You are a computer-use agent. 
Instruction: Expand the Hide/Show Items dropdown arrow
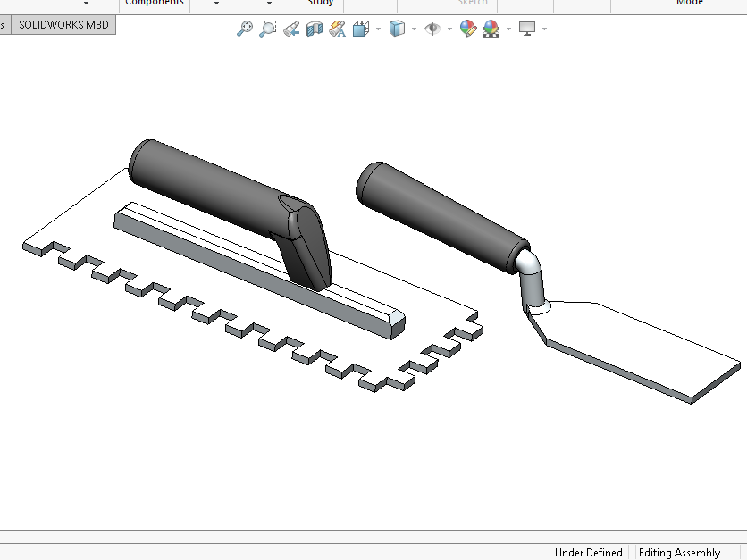click(449, 29)
